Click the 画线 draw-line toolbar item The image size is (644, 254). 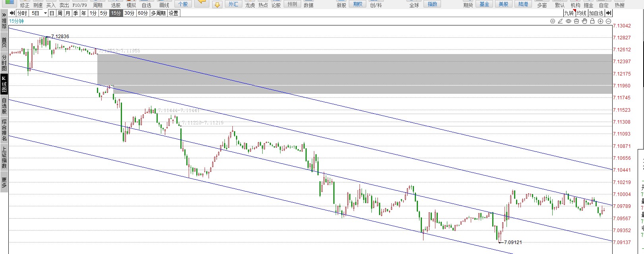click(x=164, y=5)
